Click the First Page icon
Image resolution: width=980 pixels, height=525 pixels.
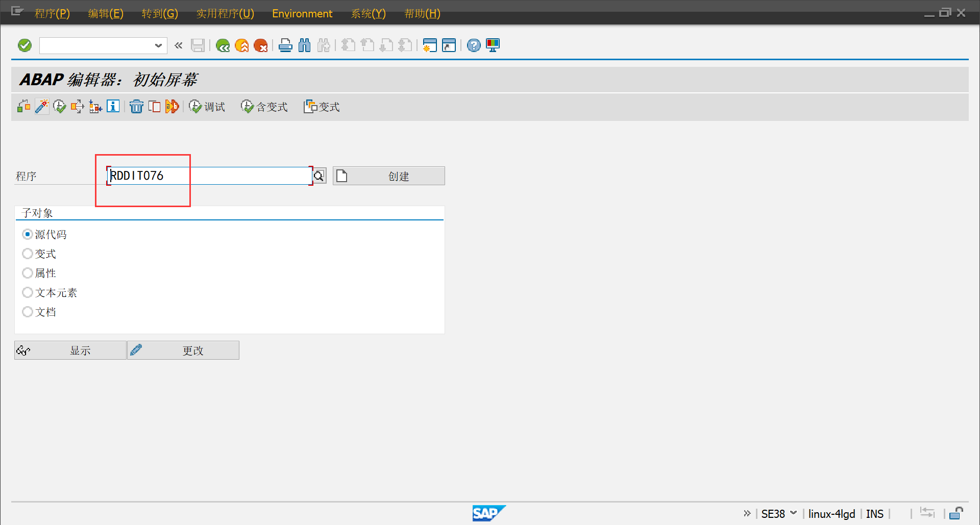(349, 45)
